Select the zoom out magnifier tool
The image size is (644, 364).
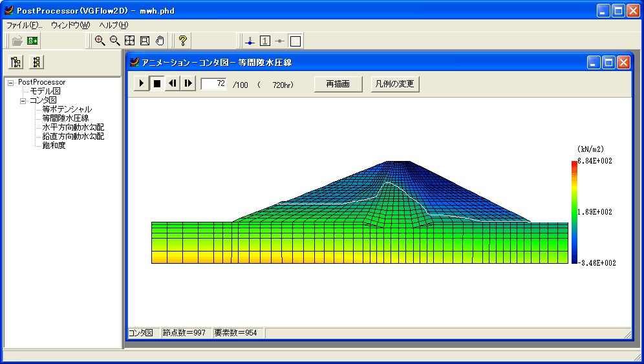click(115, 41)
